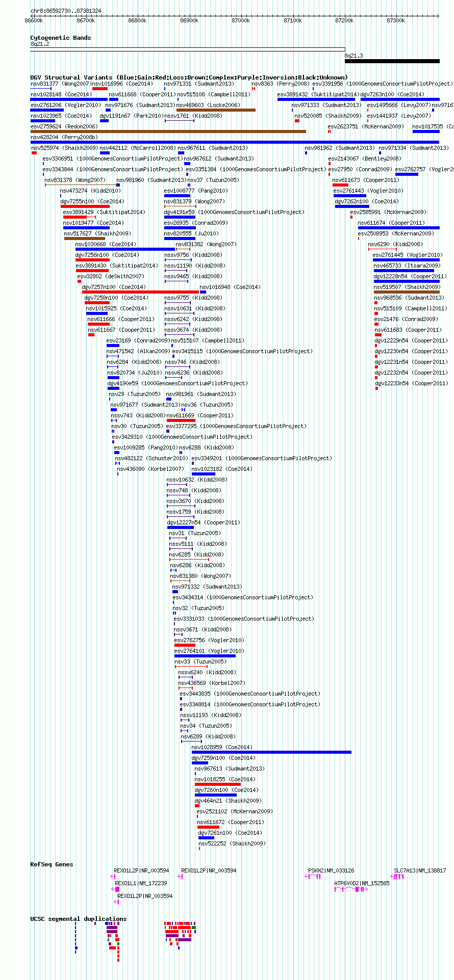Image resolution: width=454 pixels, height=980 pixels.
Task: Click the magenta ATP6V0D2 gene glyph
Action: (x=351, y=889)
